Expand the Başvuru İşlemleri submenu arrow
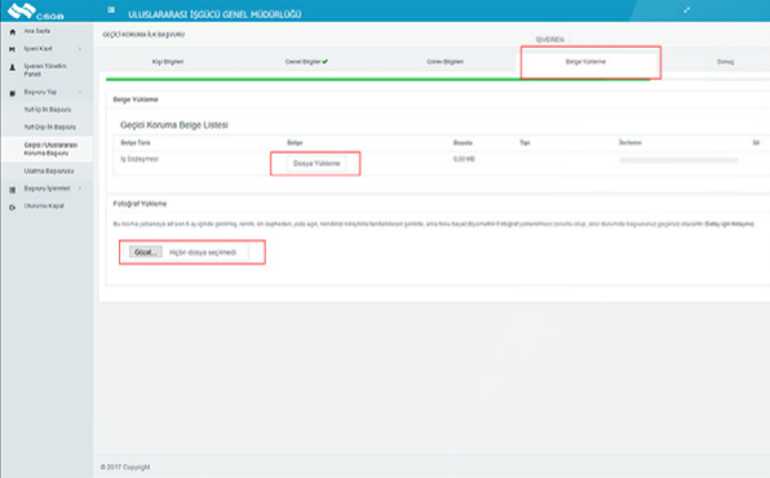The height and width of the screenshot is (478, 770). (80, 188)
